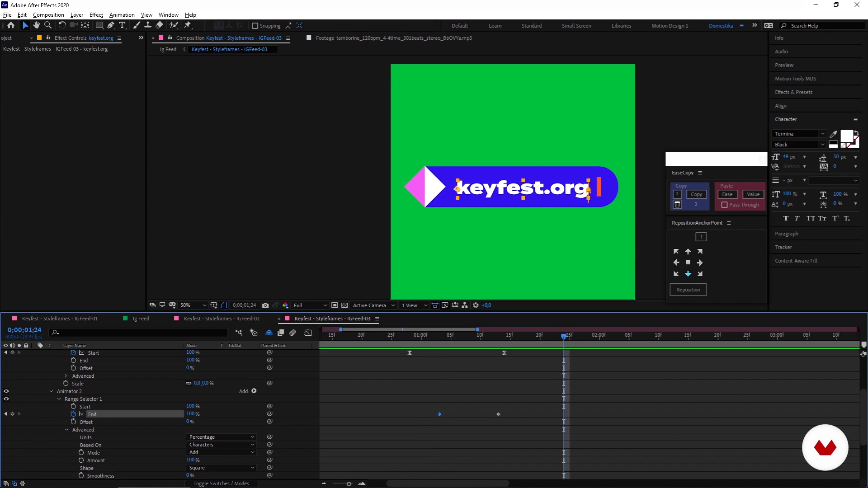Switch to Keyfest Styleframes IGFeed-01 timeline tab
This screenshot has height=488, width=868.
60,319
